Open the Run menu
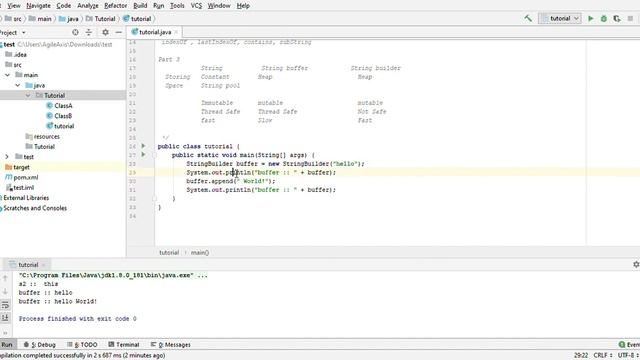640x360 pixels. [x=158, y=6]
